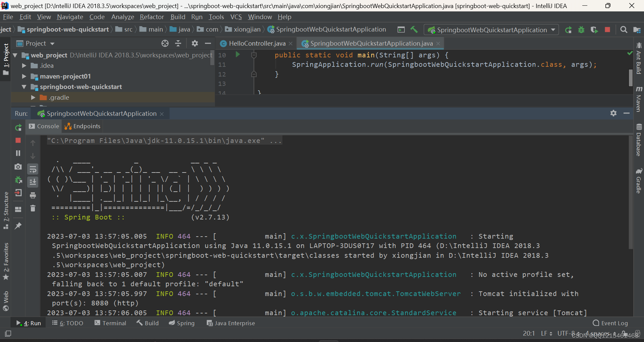Open Build tool window button
Viewport: 644px width, 342px height.
(x=148, y=323)
